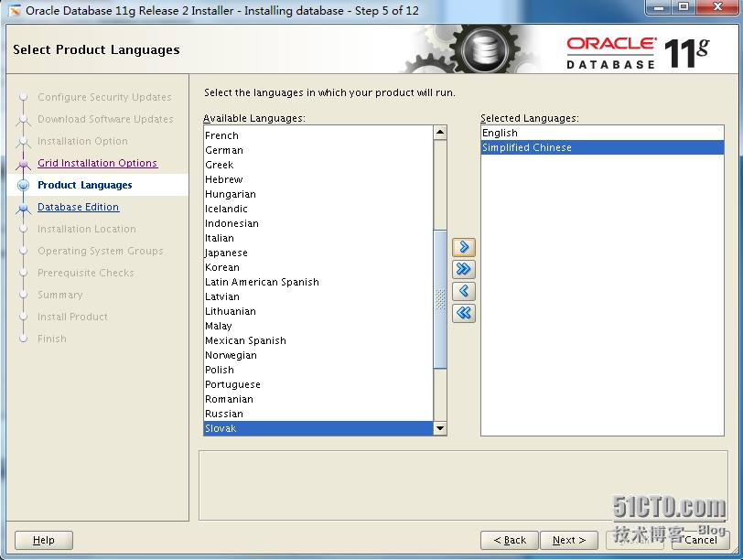This screenshot has height=560, width=743.
Task: Click the add single language arrow button
Action: click(x=463, y=247)
